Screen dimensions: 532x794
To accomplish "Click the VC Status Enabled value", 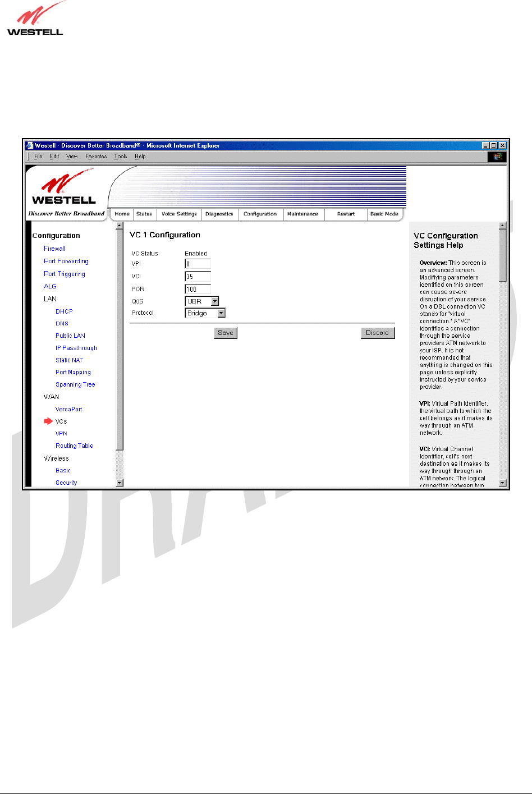I will [x=196, y=254].
